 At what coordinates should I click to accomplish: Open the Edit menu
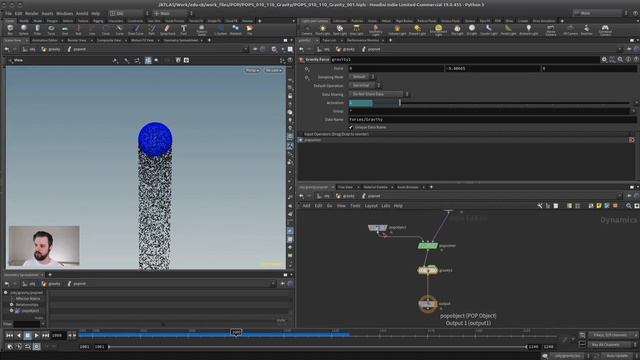pyautogui.click(x=18, y=13)
